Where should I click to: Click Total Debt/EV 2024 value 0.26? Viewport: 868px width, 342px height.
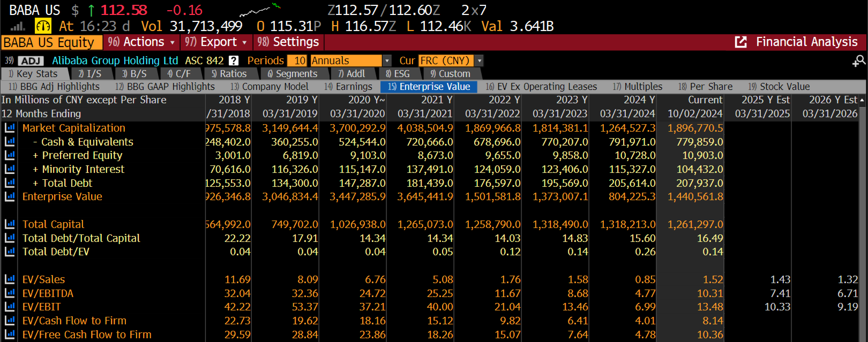tap(645, 252)
